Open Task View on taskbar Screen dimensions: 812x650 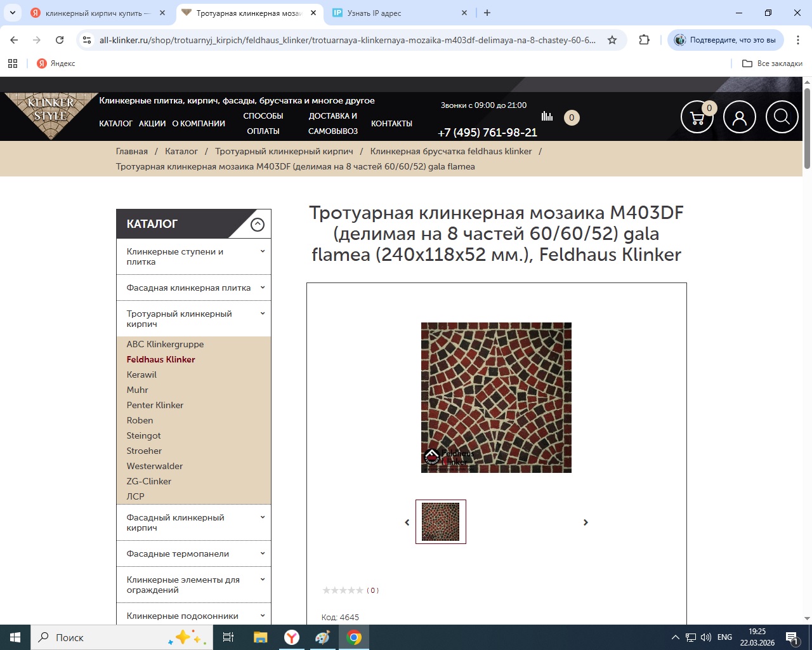click(228, 637)
